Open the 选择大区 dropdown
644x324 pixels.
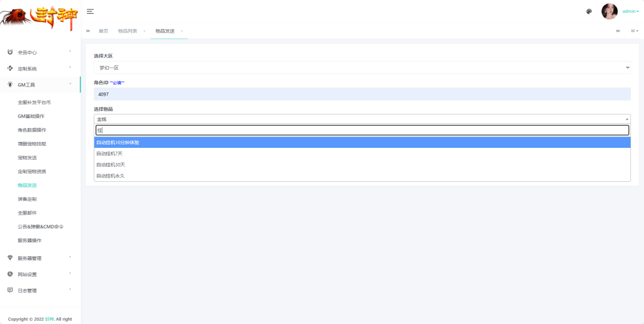coord(362,67)
